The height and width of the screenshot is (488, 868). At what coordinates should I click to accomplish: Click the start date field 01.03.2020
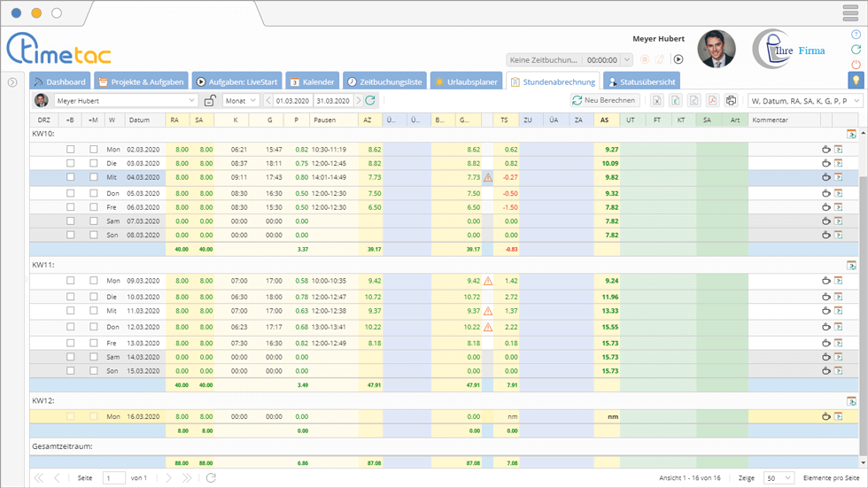click(x=291, y=101)
